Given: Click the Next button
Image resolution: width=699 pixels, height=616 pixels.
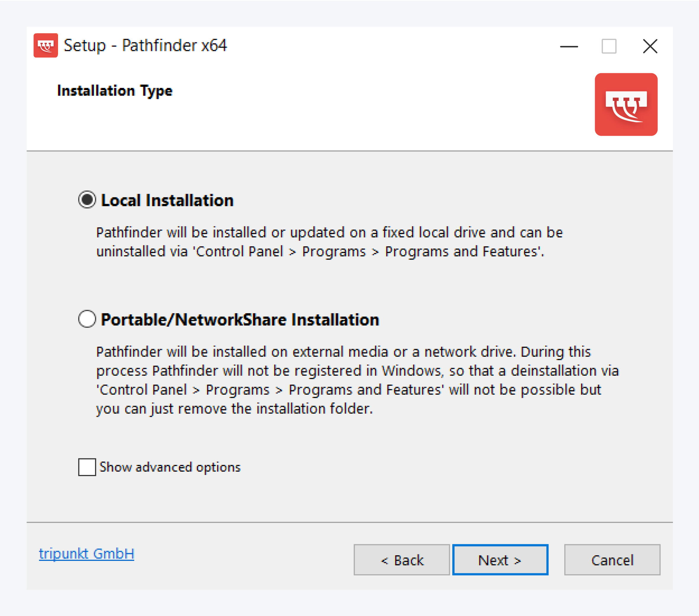Looking at the screenshot, I should point(500,560).
